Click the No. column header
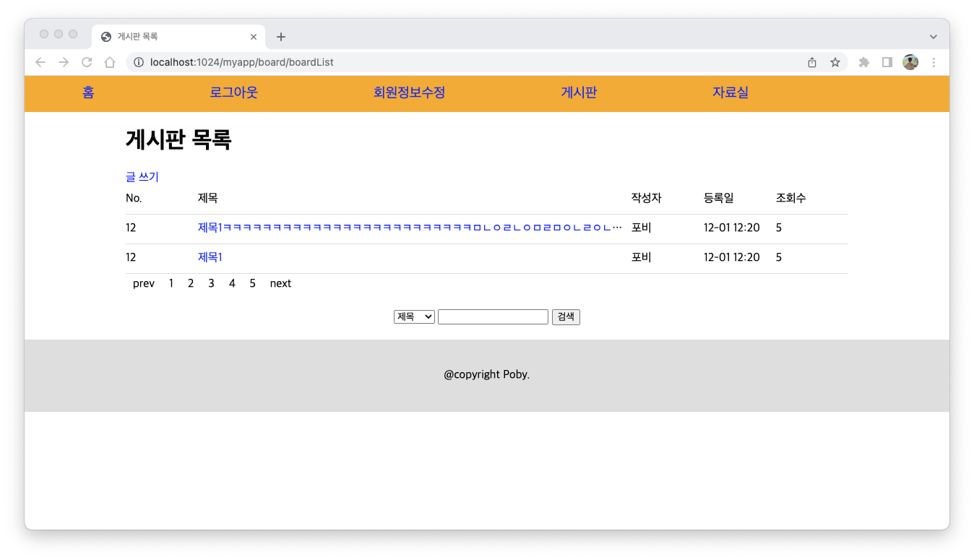The height and width of the screenshot is (560, 974). point(134,198)
